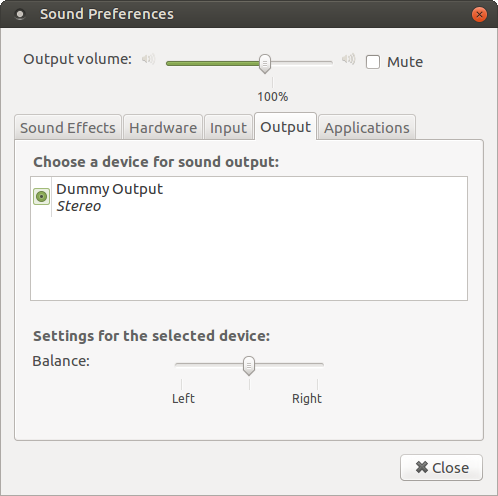Click the Balance slider handle
This screenshot has height=496, width=498.
[x=249, y=365]
